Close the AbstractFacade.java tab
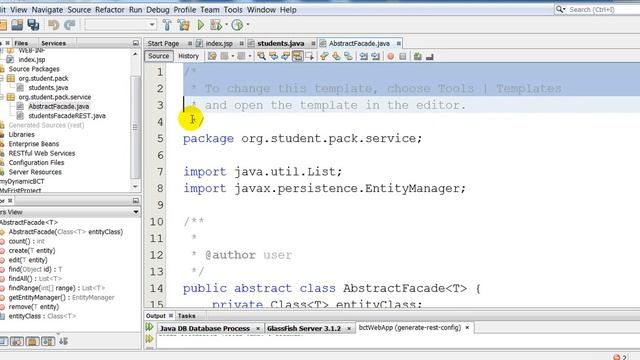 click(398, 43)
